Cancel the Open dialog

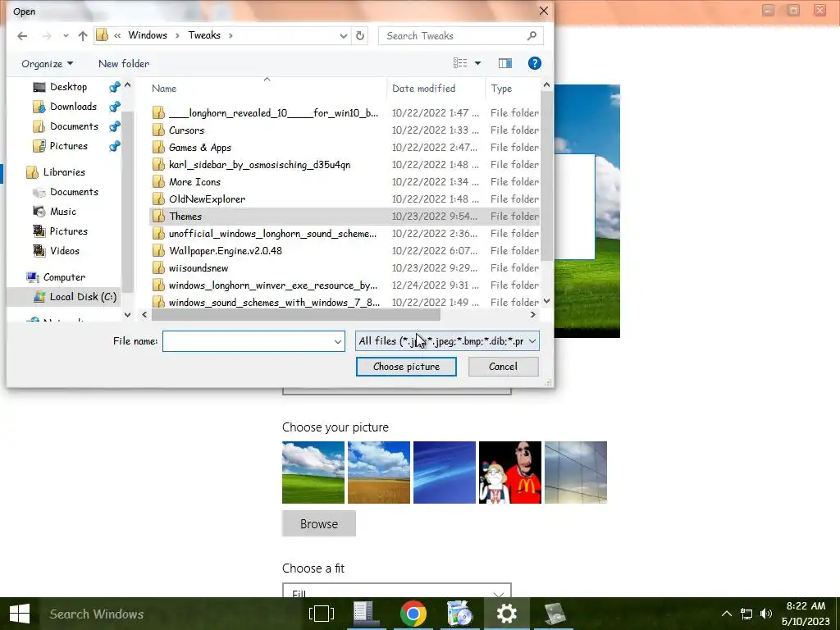click(503, 367)
